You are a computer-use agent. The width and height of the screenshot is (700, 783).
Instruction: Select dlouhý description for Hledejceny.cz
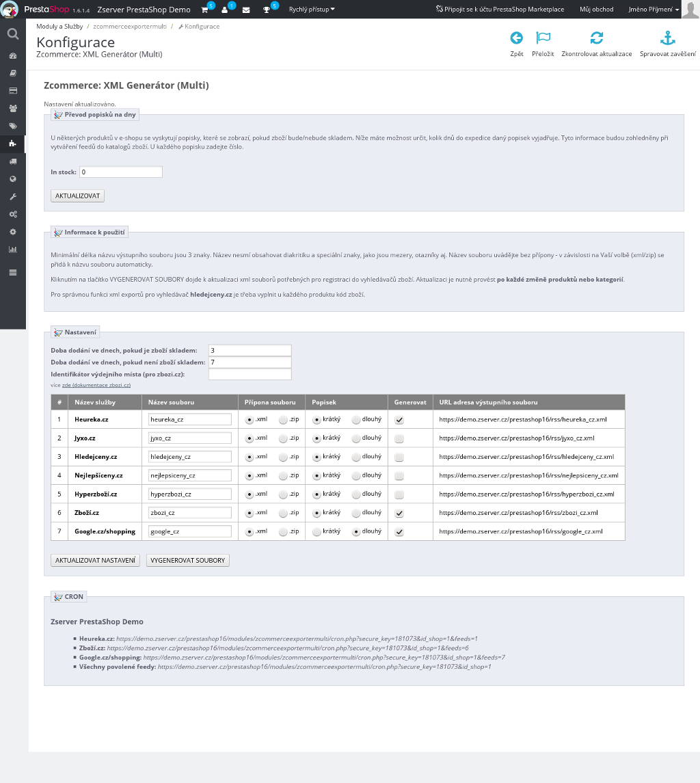tap(356, 457)
